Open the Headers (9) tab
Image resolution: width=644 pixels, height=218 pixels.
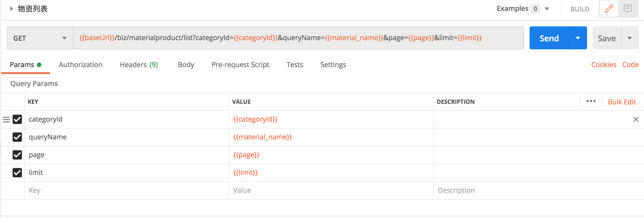pos(139,65)
